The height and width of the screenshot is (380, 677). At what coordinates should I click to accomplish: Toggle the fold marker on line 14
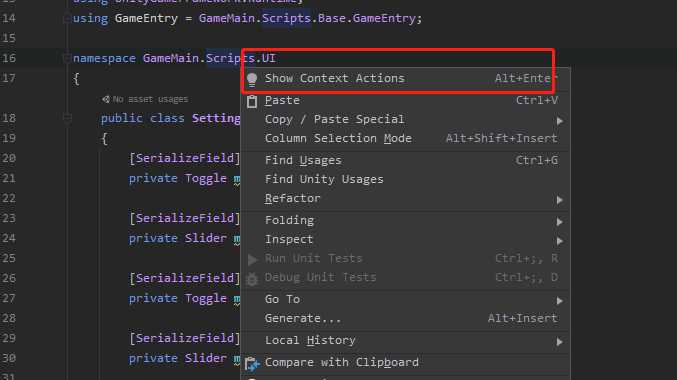pyautogui.click(x=67, y=19)
